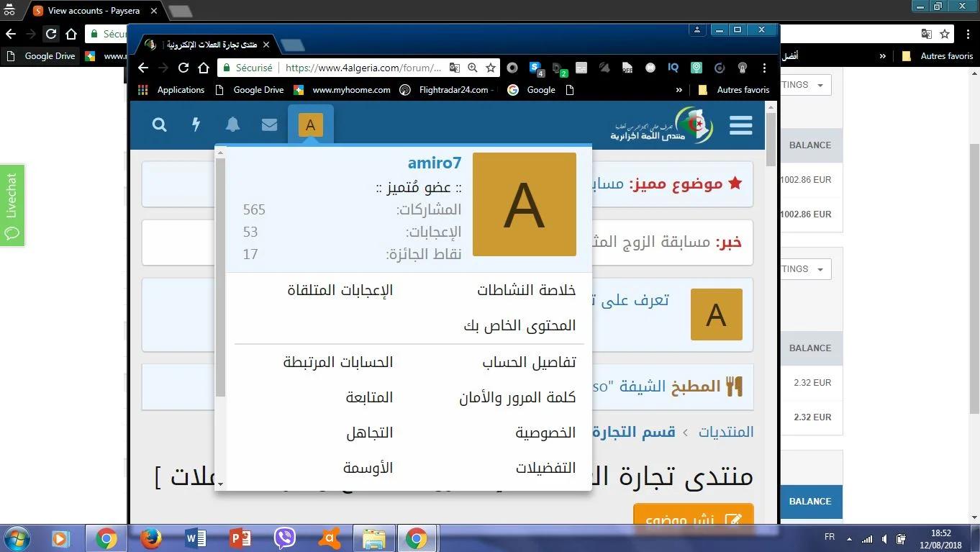The height and width of the screenshot is (552, 980).
Task: Click the green Livechat side tab
Action: [x=12, y=205]
